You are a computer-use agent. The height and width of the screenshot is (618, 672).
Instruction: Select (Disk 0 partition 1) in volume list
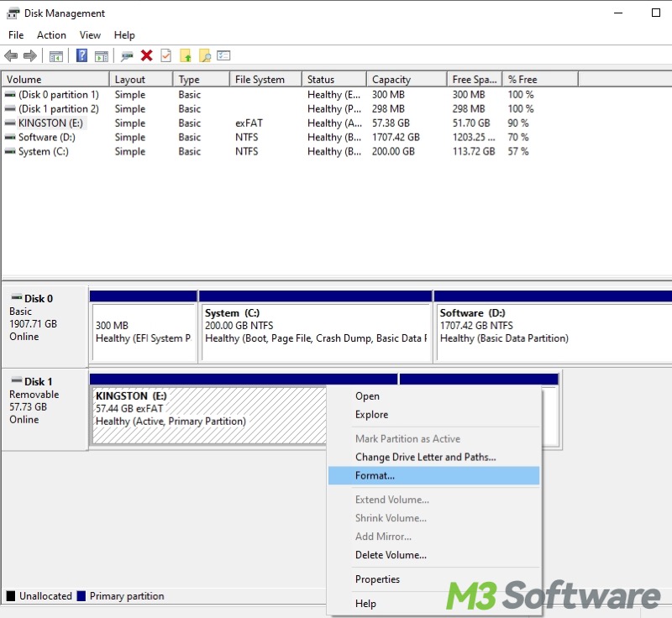(x=58, y=95)
